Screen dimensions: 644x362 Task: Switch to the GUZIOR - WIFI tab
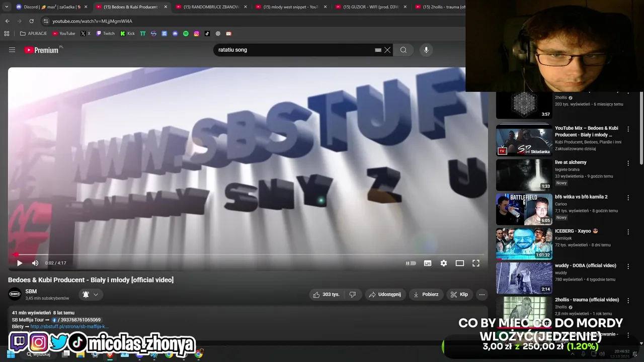tap(370, 7)
